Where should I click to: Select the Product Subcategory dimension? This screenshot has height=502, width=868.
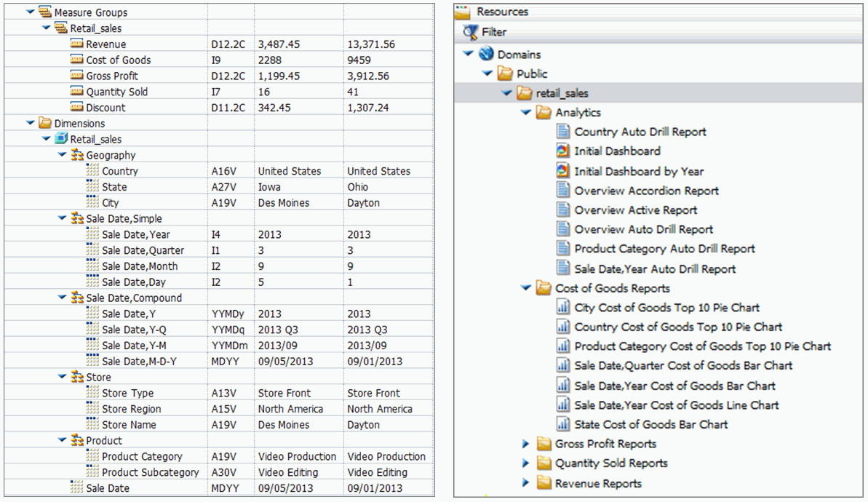150,472
